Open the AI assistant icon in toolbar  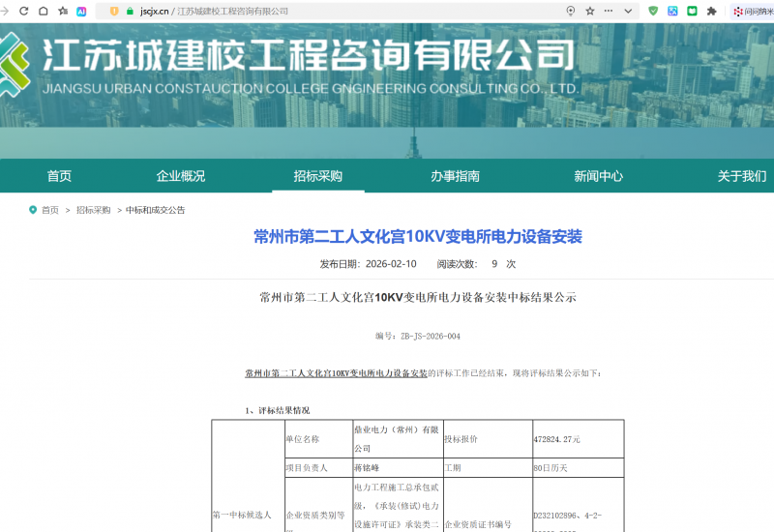[x=82, y=11]
